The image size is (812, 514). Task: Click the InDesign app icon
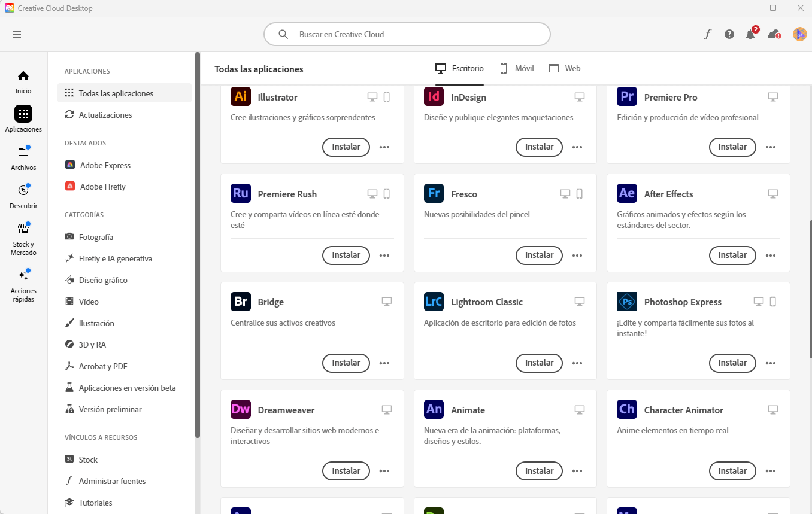(x=434, y=97)
